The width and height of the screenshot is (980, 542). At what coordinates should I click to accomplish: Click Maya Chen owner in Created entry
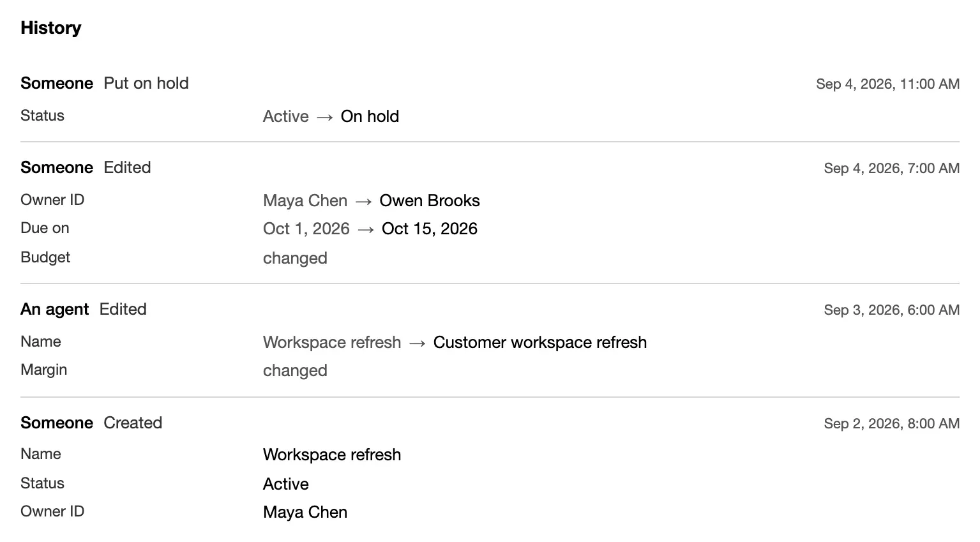pos(305,512)
